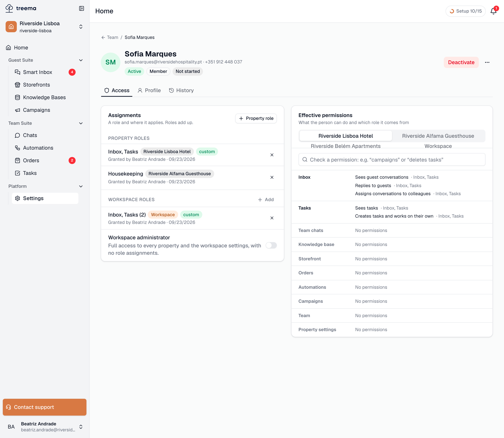Open the Setup 10/15 progress indicator
This screenshot has width=504, height=438.
tap(466, 11)
